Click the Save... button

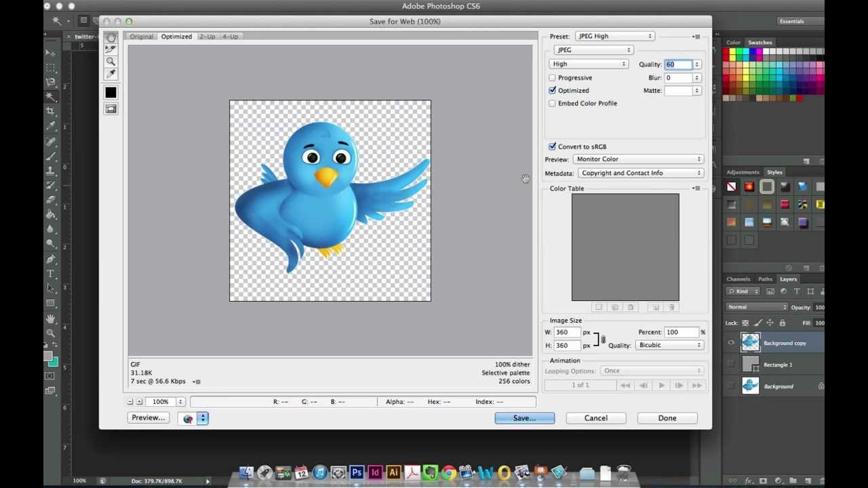click(x=524, y=418)
